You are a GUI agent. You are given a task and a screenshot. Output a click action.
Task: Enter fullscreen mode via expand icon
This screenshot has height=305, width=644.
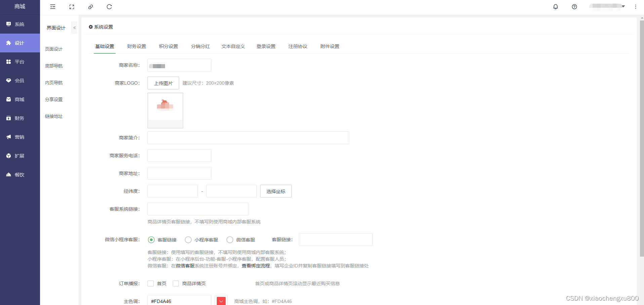(x=72, y=7)
